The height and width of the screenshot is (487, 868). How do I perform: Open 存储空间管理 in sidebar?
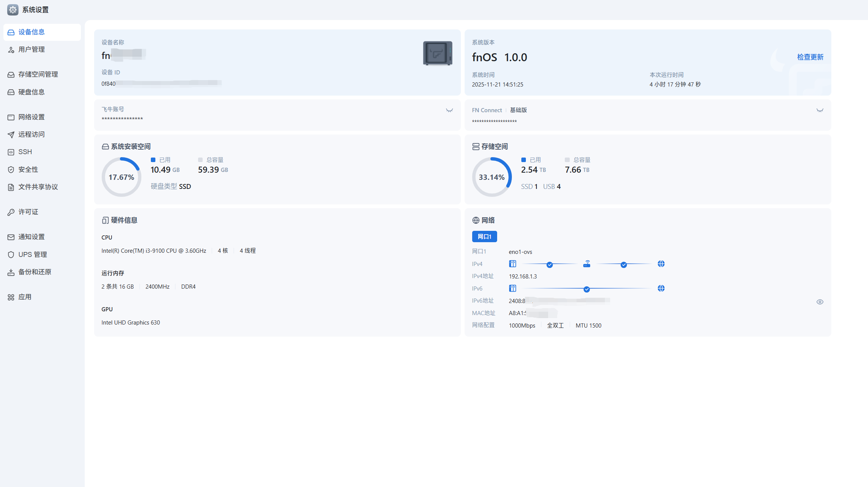[38, 74]
